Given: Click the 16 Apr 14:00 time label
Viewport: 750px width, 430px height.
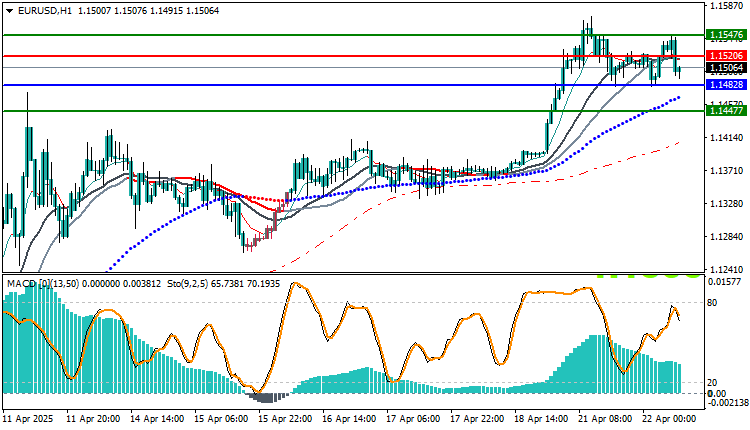Looking at the screenshot, I should [349, 419].
